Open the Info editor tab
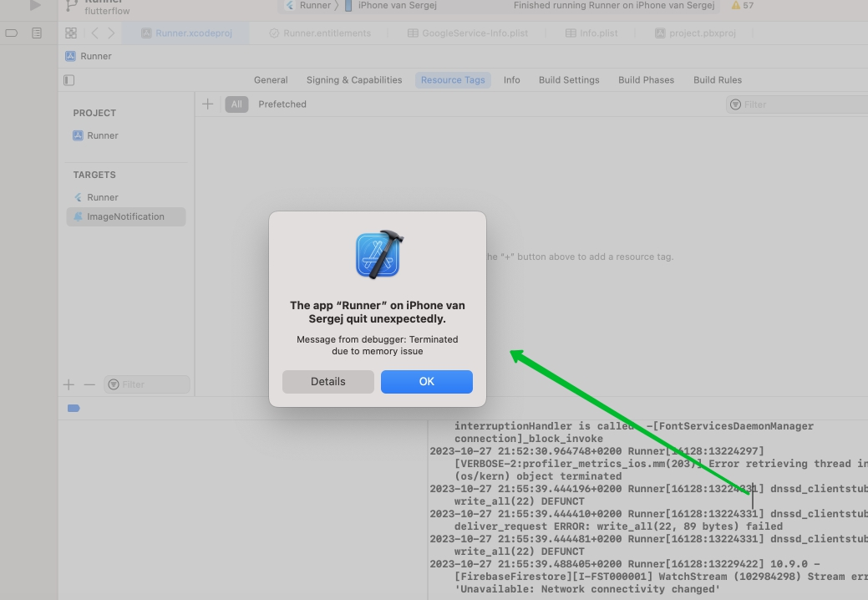The width and height of the screenshot is (868, 600). (x=511, y=80)
